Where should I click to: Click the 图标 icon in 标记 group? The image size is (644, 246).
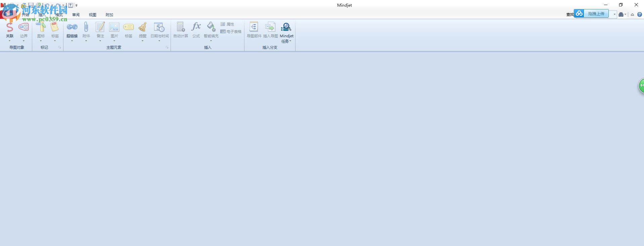(41, 27)
